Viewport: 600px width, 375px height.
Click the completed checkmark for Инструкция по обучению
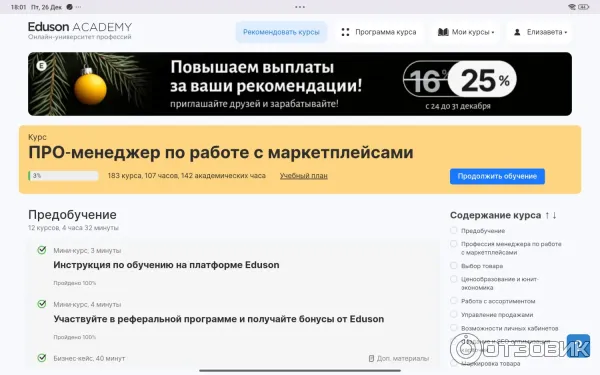[42, 250]
